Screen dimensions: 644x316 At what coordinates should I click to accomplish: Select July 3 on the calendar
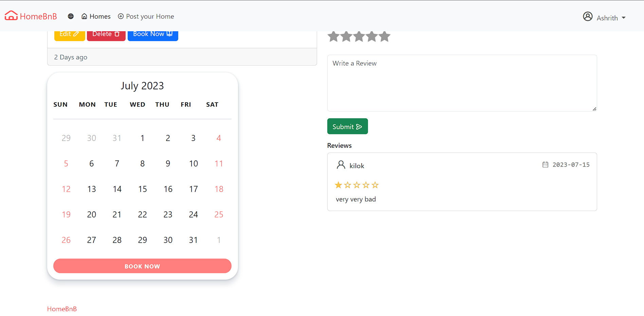(193, 138)
